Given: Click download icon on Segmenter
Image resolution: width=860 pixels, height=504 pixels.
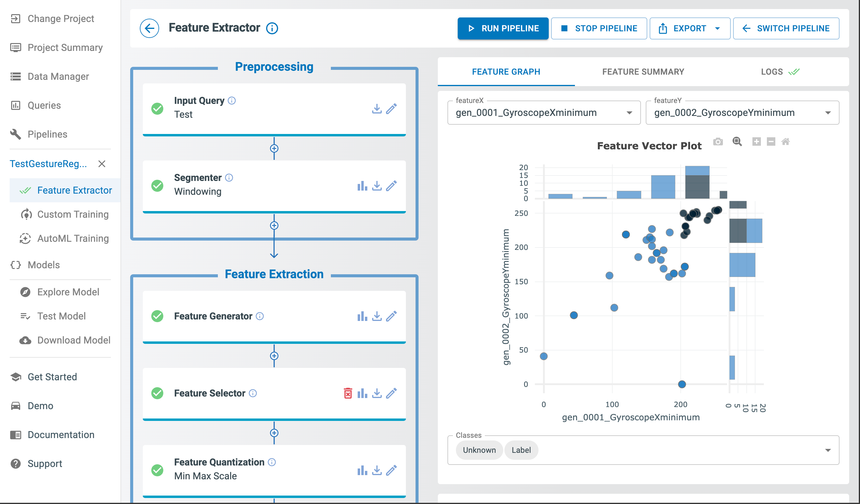Looking at the screenshot, I should (377, 185).
